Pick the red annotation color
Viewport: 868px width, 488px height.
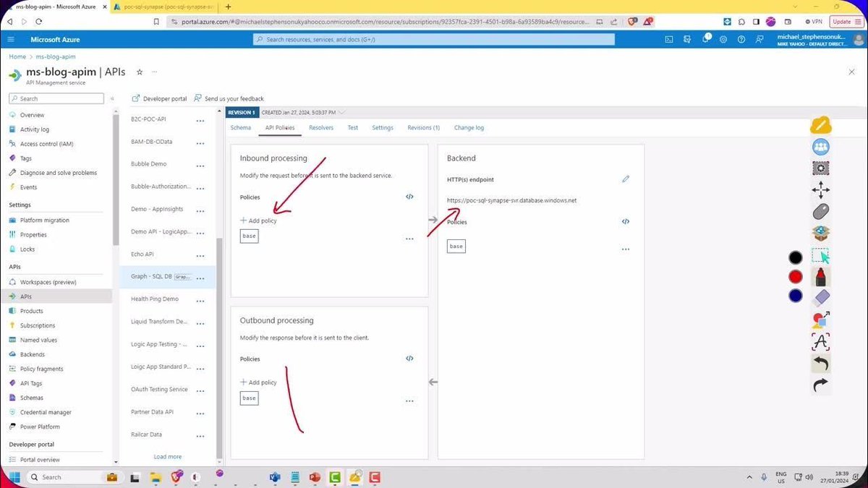pyautogui.click(x=796, y=276)
